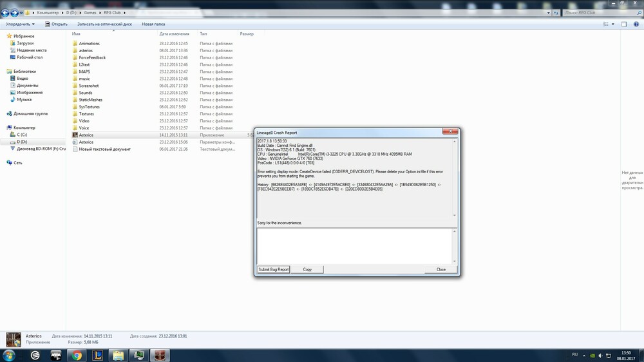This screenshot has height=362, width=644.
Task: Click Записать на оптический диск
Action: 104,24
